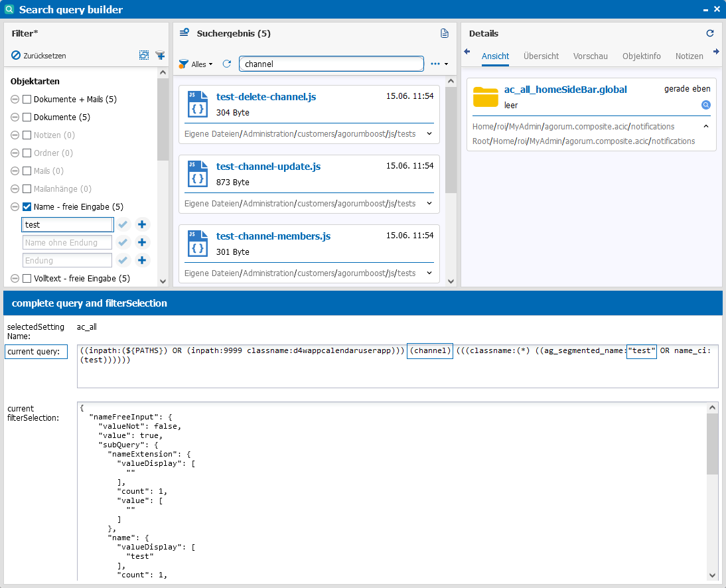This screenshot has height=588, width=726.
Task: Click the channel search input field
Action: coord(332,64)
